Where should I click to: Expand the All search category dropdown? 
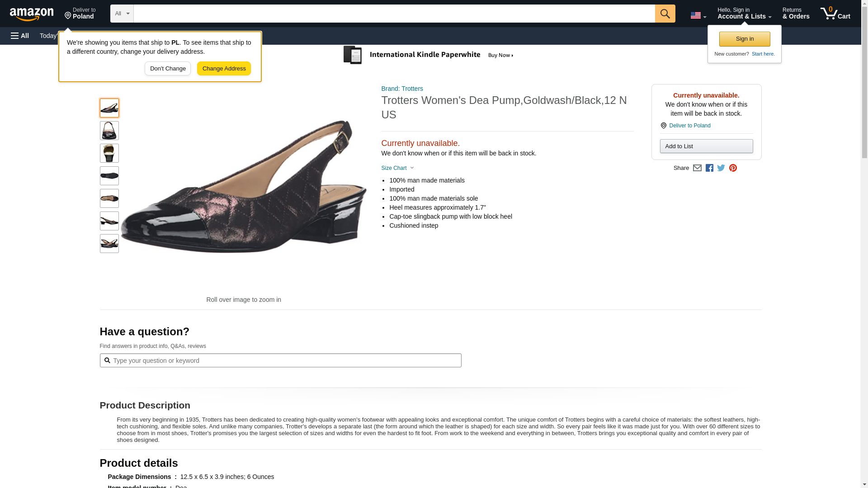click(122, 14)
